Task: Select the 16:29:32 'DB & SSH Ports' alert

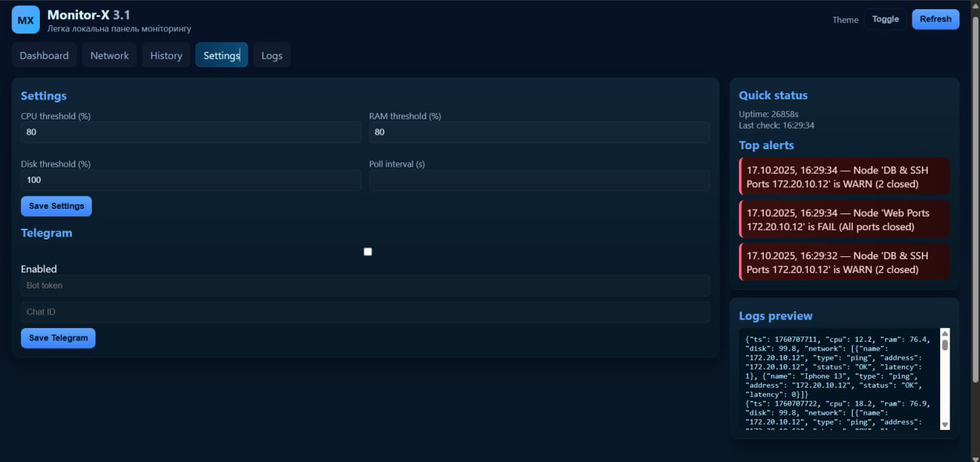Action: 844,262
